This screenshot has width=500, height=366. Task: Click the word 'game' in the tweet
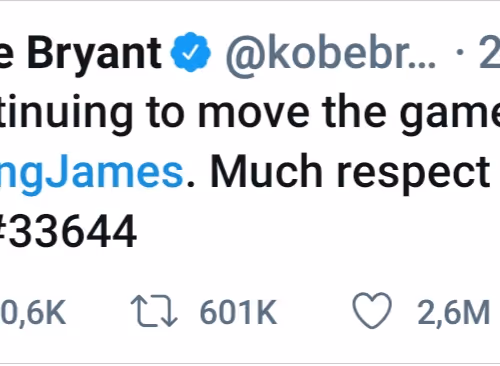point(450,115)
